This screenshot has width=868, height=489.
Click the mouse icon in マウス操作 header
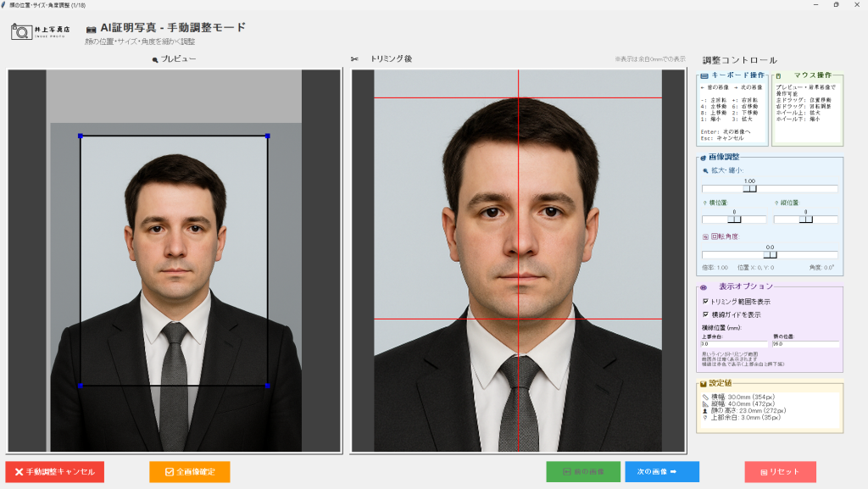[x=778, y=75]
